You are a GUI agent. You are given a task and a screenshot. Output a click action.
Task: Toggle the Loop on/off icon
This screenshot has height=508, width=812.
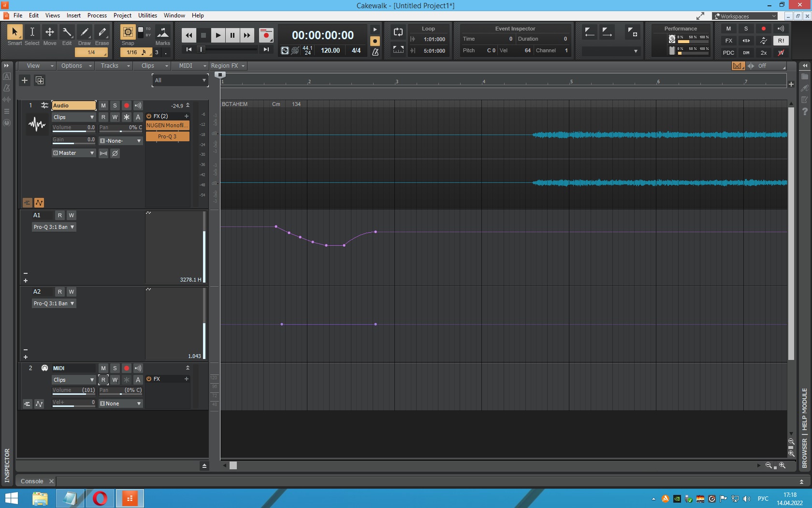pyautogui.click(x=398, y=32)
